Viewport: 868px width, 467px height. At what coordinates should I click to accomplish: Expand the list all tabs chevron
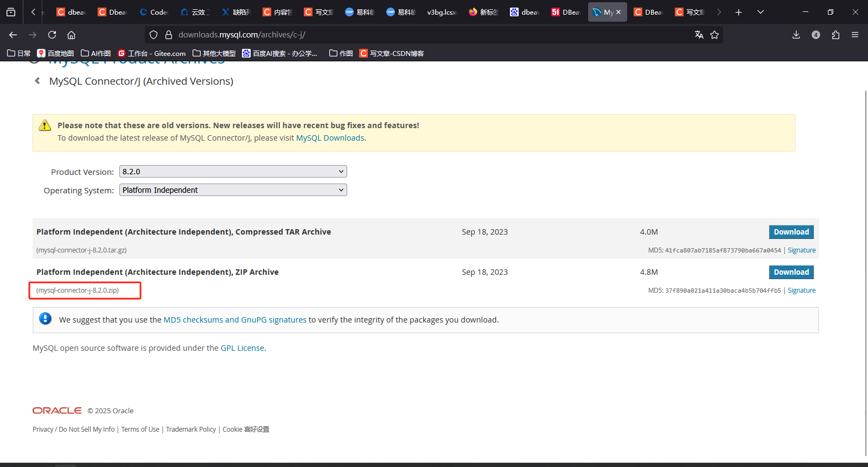tap(761, 12)
